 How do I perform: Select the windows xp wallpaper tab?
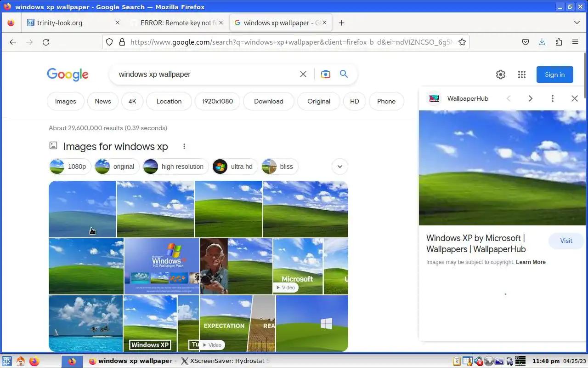click(x=281, y=23)
